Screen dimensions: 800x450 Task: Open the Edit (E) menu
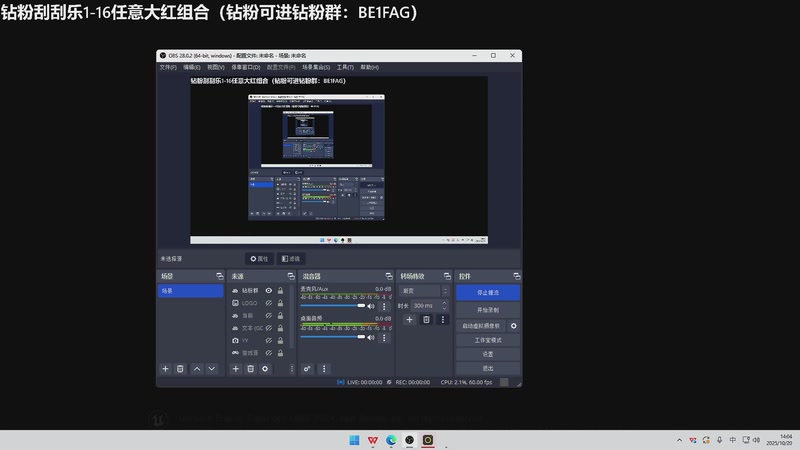[192, 67]
